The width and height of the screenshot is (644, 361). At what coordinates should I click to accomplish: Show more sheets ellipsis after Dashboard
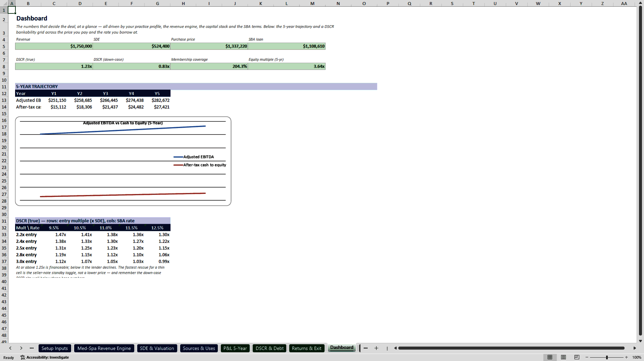point(366,348)
